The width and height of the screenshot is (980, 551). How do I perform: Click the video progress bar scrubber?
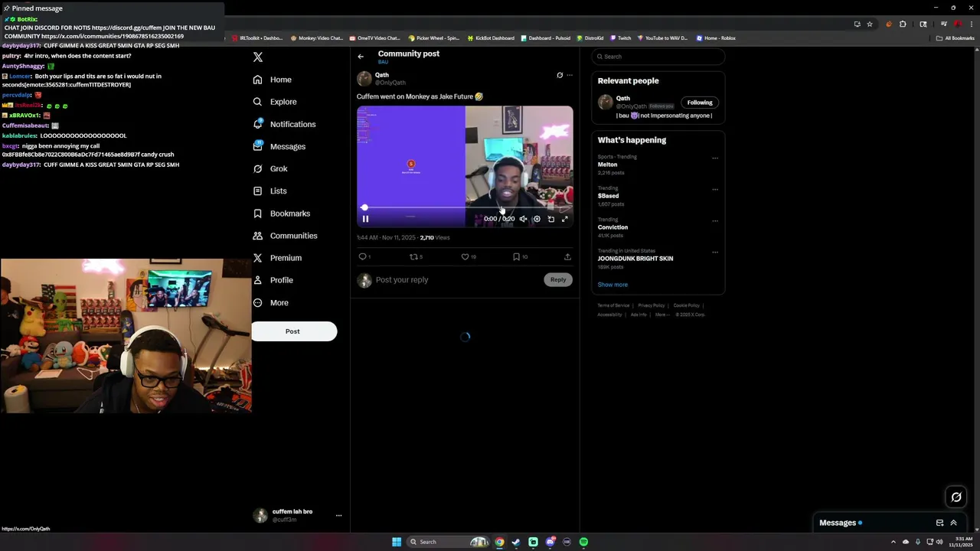coord(364,207)
